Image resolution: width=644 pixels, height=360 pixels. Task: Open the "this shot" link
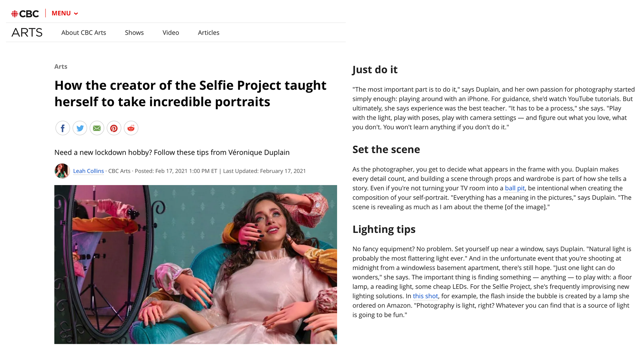425,296
